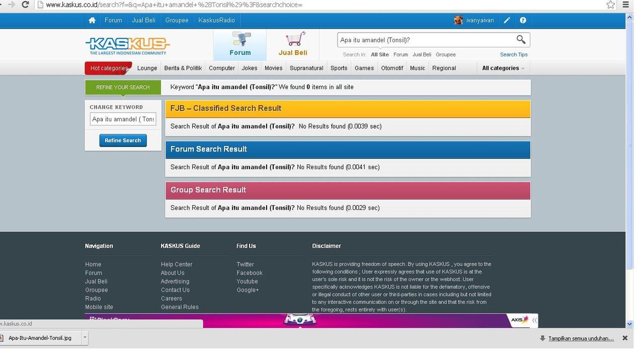
Task: Open the Otomotif category
Action: coord(392,68)
